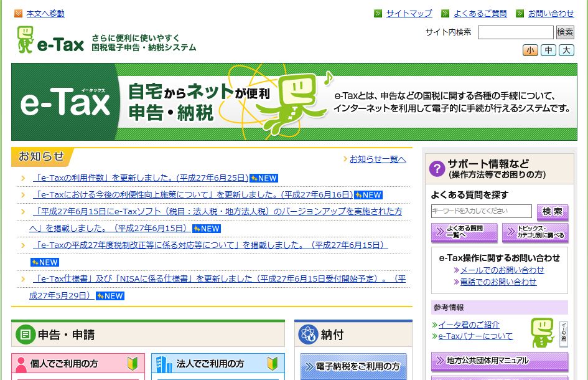Open the お問い合わせ link in the header

[x=551, y=14]
